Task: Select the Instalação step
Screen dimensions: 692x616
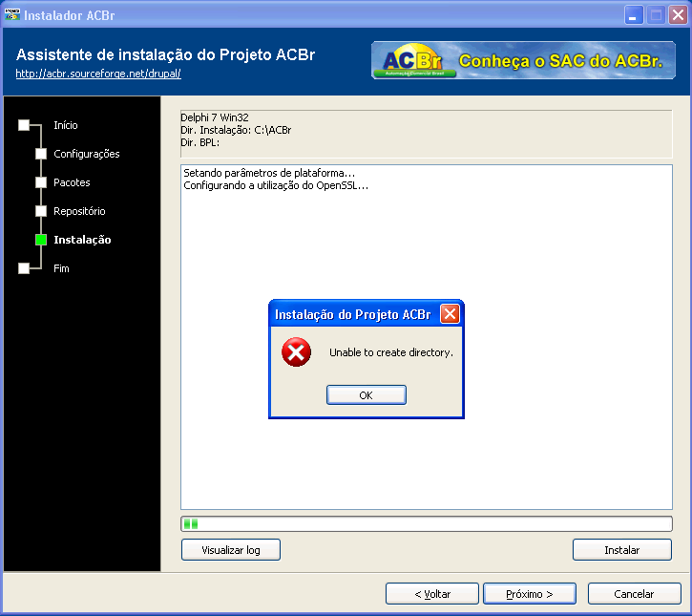Action: click(x=82, y=240)
